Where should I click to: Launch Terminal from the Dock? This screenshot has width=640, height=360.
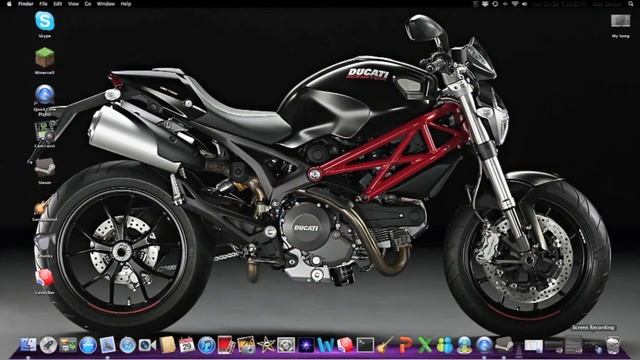pos(365,345)
